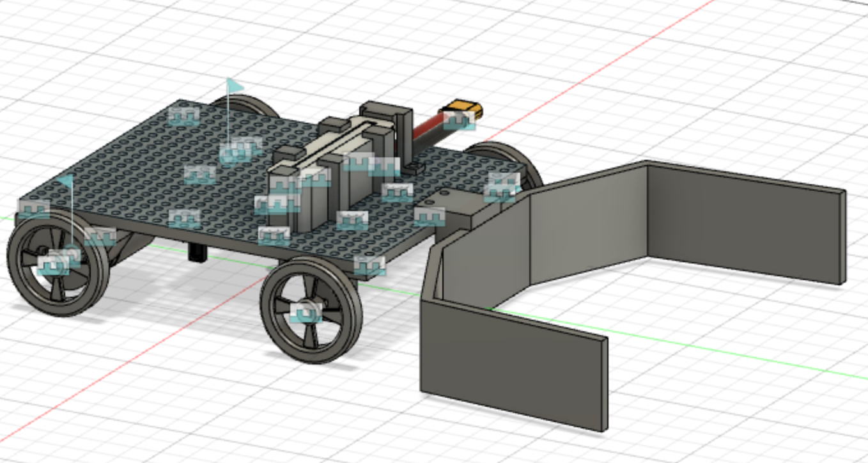Screen dimensions: 868x463
Task: Select the joint glyph on the yellow connector
Action: point(460,120)
